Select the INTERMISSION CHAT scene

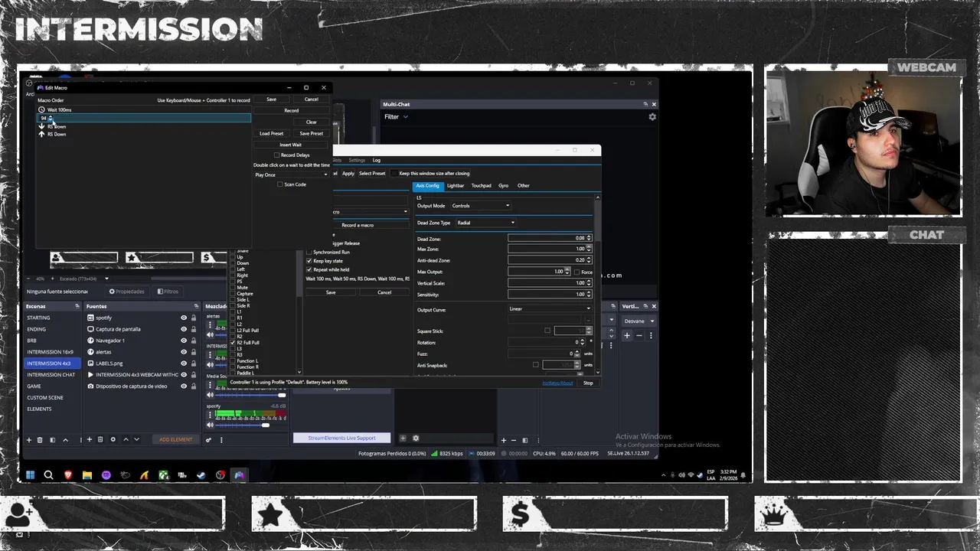coord(51,375)
